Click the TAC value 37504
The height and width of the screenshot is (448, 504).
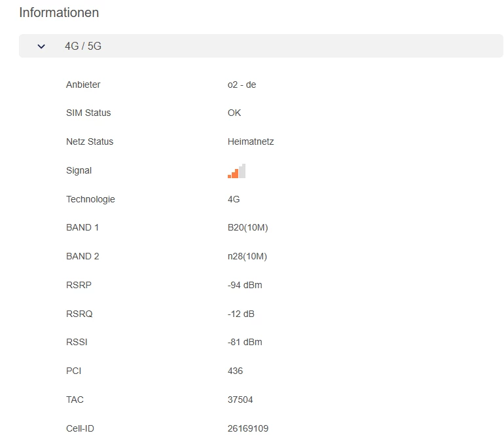[240, 400]
